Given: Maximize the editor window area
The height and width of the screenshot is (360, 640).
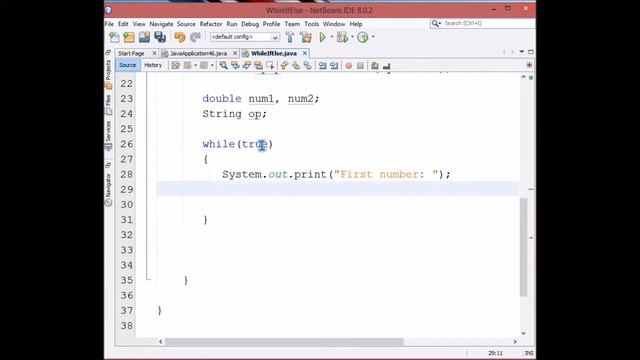Looking at the screenshot, I should click(531, 52).
